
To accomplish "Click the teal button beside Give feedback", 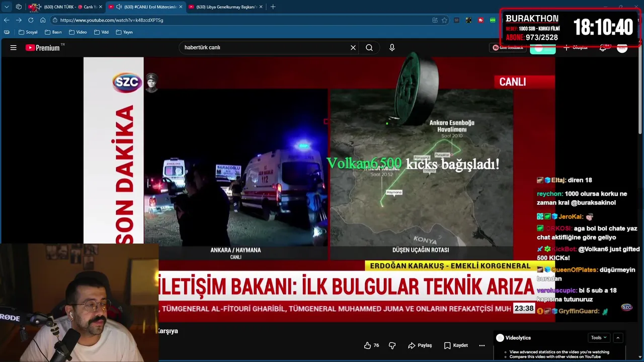I will [x=542, y=48].
